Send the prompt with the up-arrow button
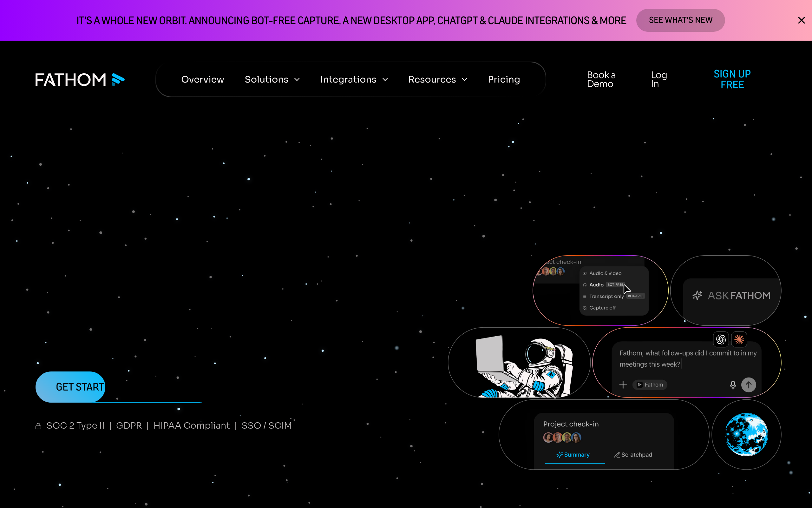Image resolution: width=812 pixels, height=508 pixels. click(x=749, y=385)
